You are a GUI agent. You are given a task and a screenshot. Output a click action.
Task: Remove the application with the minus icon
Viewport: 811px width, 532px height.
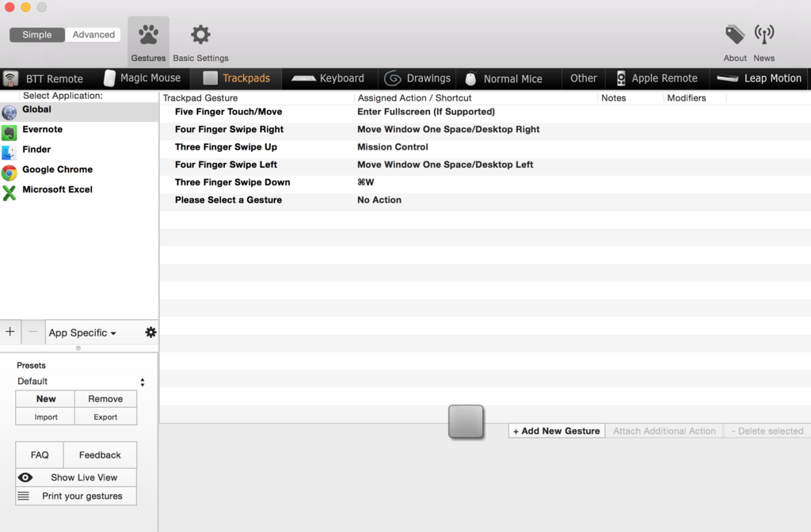[33, 332]
